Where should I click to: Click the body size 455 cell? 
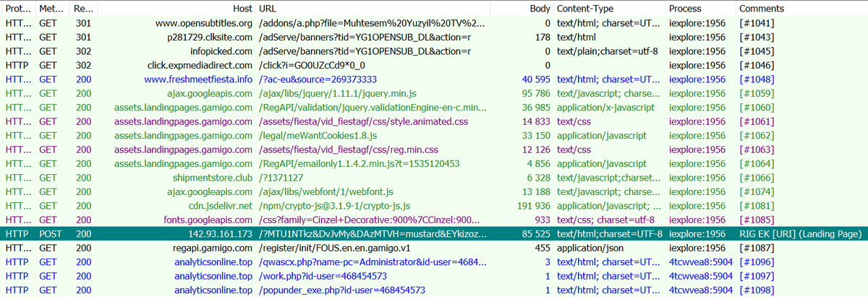[542, 248]
